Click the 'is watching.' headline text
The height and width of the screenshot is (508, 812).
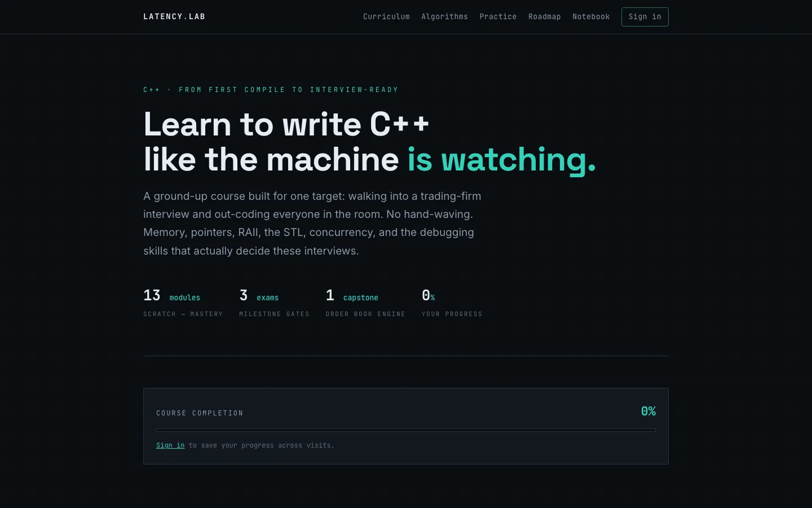[x=501, y=160]
